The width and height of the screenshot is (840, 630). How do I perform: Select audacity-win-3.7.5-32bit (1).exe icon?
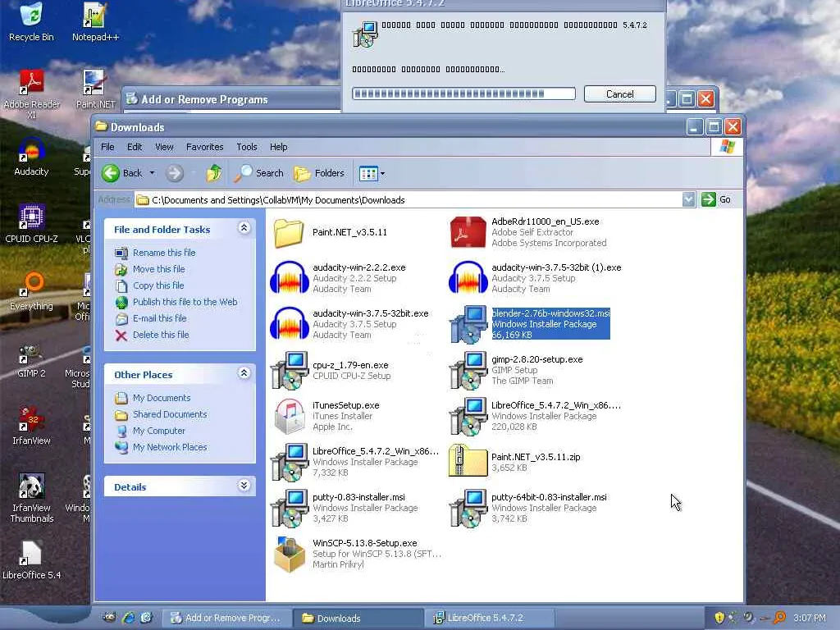pyautogui.click(x=468, y=278)
